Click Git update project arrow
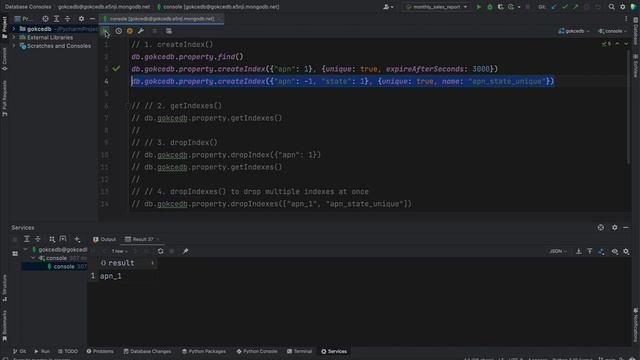The height and width of the screenshot is (360, 640). [x=554, y=7]
